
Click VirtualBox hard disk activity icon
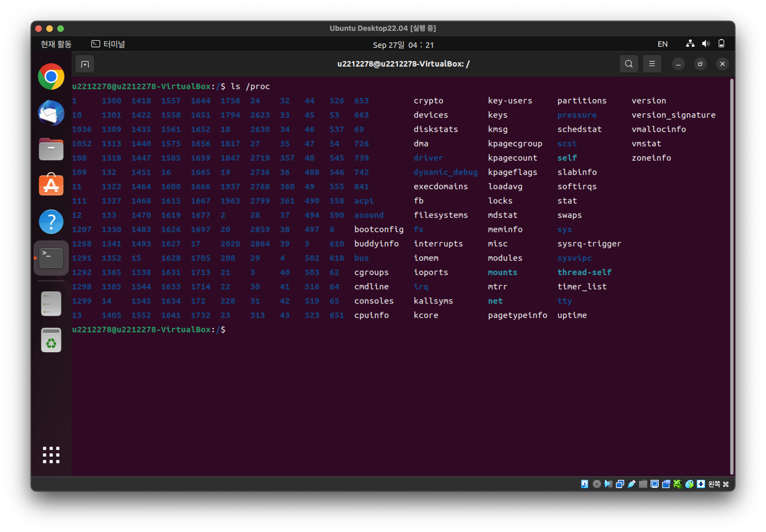(x=584, y=484)
